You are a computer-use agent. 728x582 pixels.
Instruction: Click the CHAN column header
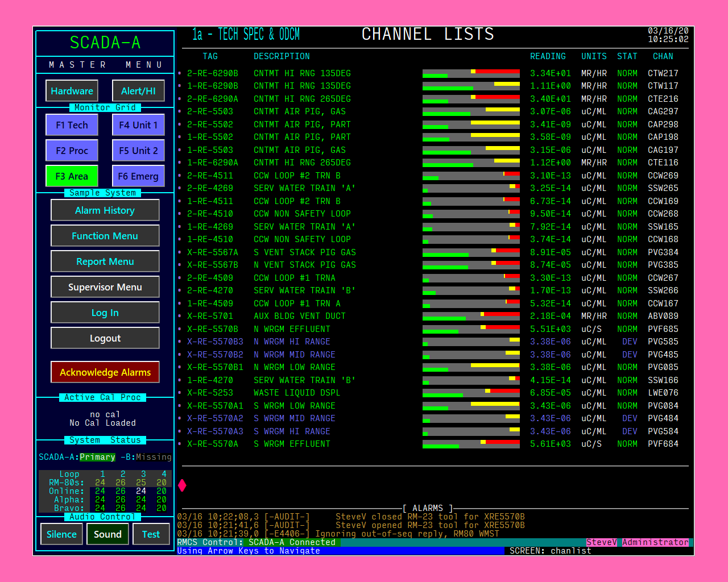(x=663, y=56)
